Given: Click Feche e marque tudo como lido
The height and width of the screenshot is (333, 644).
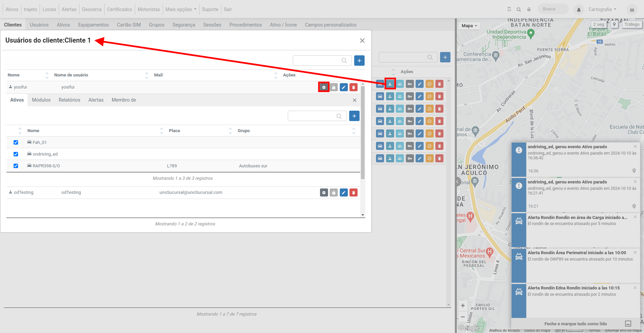Looking at the screenshot, I should pos(576,324).
